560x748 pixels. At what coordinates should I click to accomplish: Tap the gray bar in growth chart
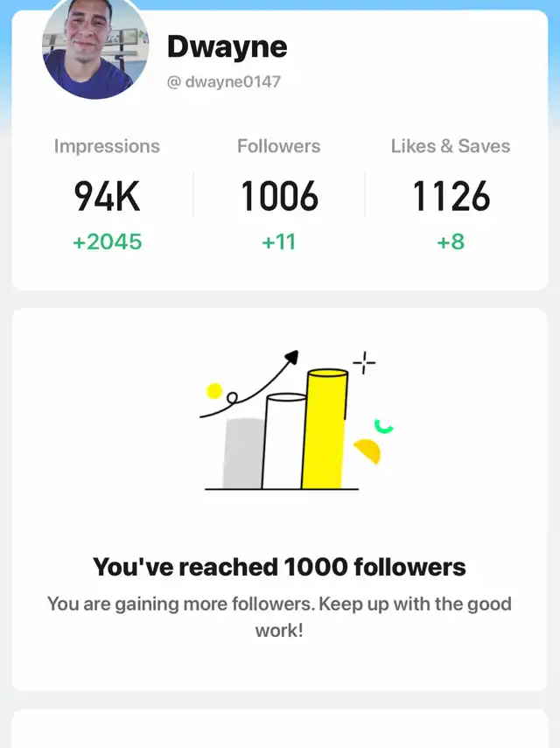[x=242, y=453]
